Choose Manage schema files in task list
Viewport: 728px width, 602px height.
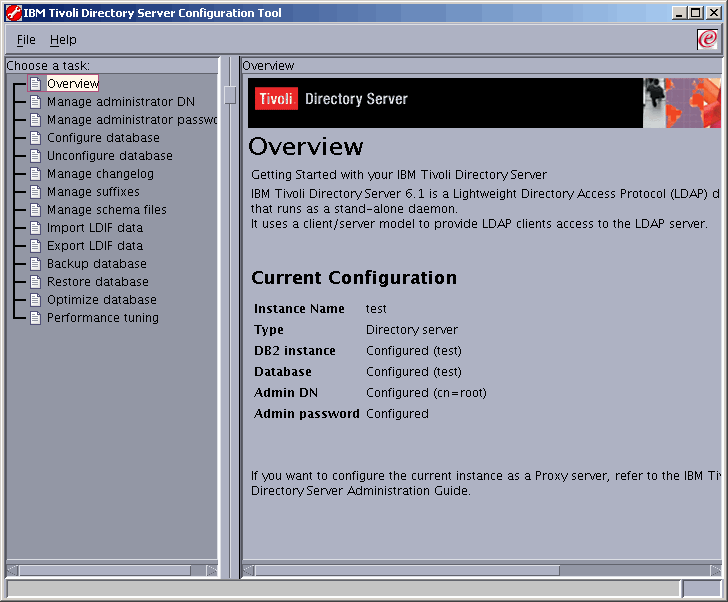point(106,210)
